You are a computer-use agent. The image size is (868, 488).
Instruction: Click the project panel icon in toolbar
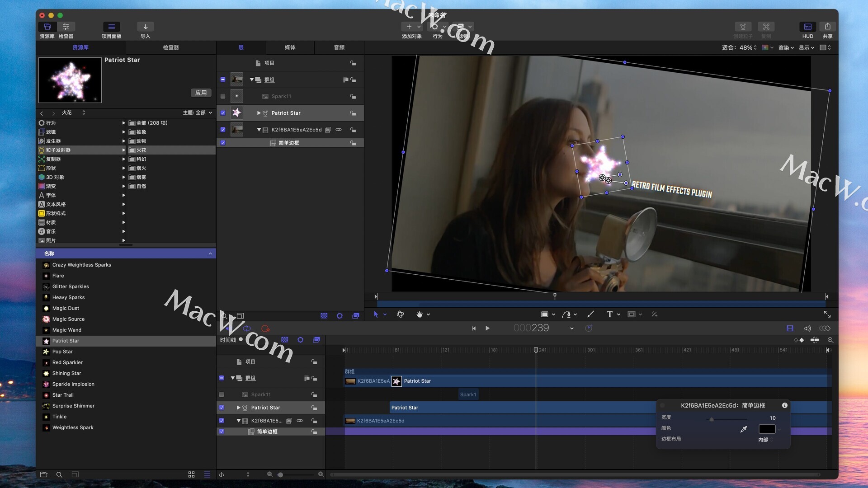coord(111,27)
